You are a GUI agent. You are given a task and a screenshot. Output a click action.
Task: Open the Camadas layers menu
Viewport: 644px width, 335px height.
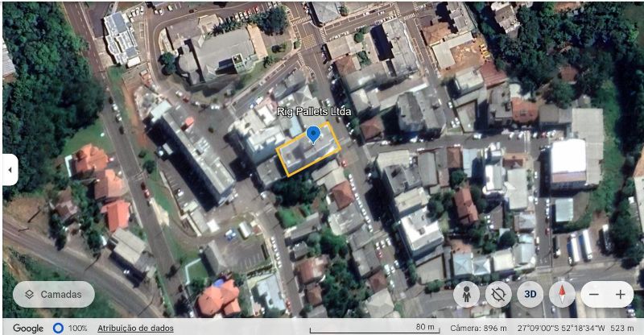tap(54, 294)
